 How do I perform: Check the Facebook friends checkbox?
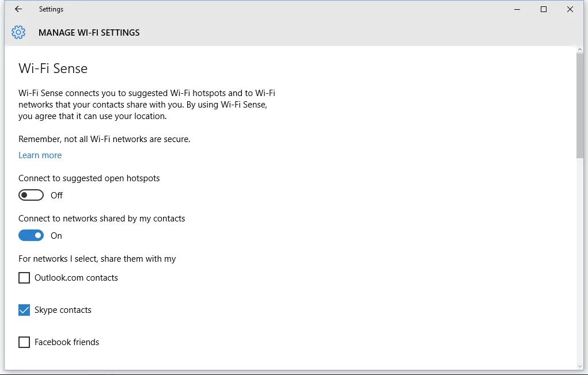(x=24, y=342)
